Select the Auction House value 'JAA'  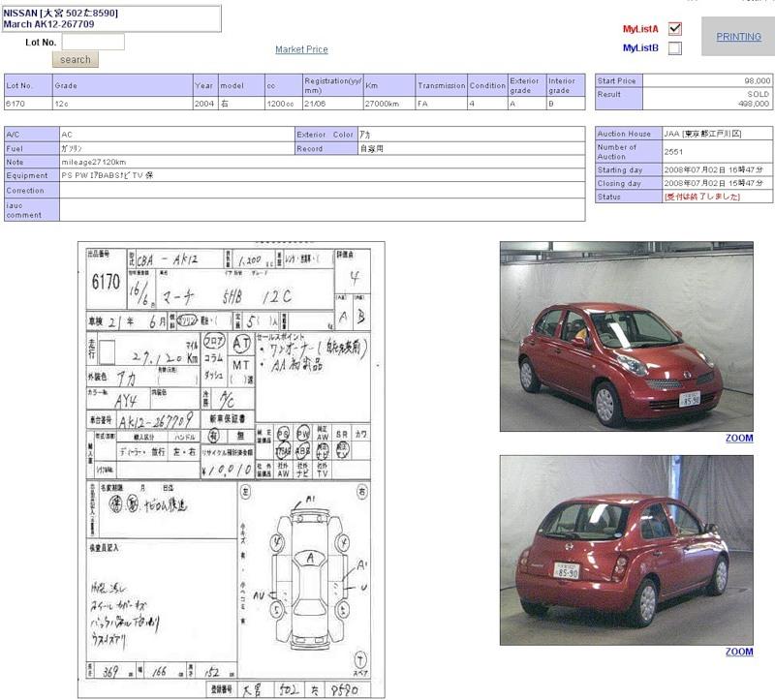pyautogui.click(x=702, y=134)
